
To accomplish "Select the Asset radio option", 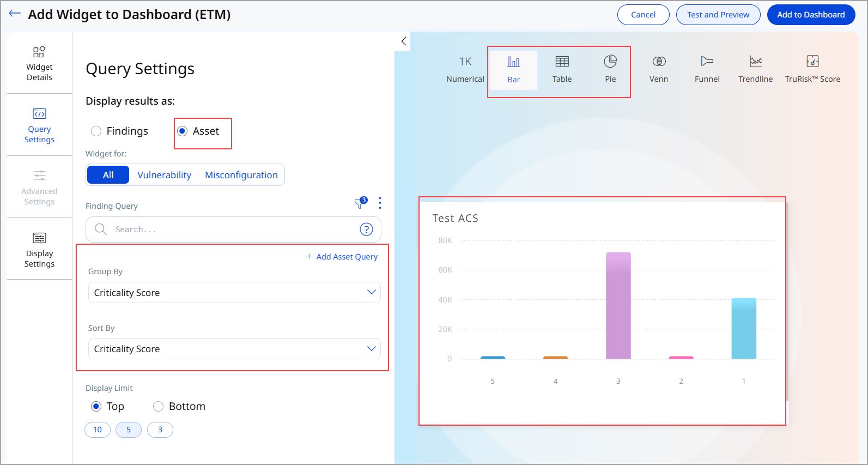I will tap(183, 131).
